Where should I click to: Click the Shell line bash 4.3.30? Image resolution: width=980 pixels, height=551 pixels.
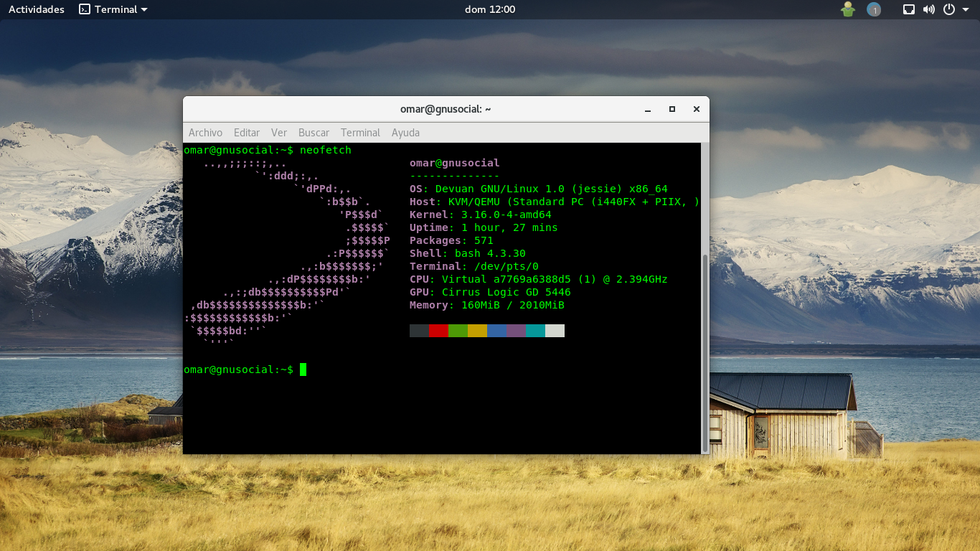(x=468, y=253)
